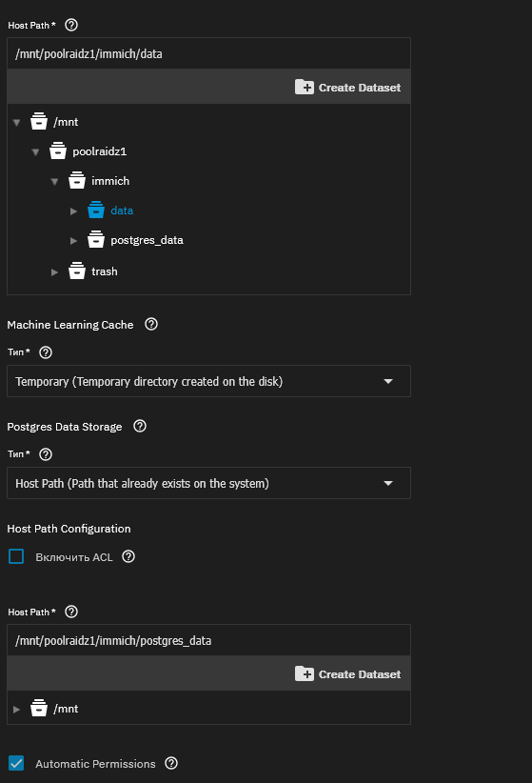Open help for the top Host Path

click(71, 25)
